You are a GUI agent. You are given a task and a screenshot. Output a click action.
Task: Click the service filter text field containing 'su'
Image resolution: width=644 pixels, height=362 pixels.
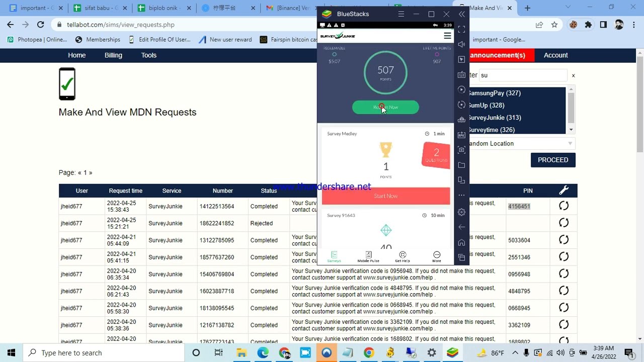[523, 75]
